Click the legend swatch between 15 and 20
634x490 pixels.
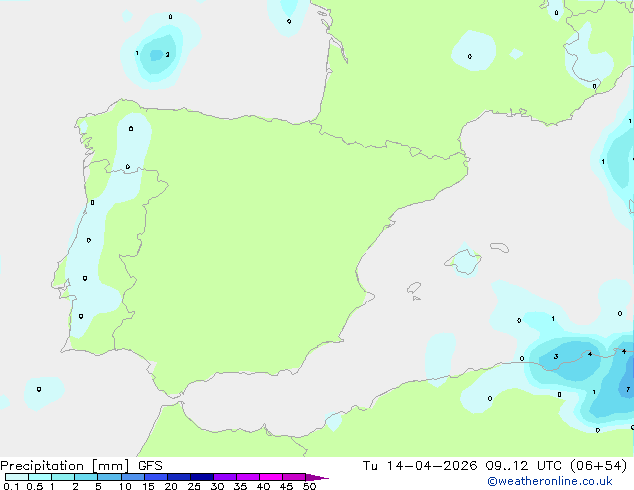click(x=156, y=477)
